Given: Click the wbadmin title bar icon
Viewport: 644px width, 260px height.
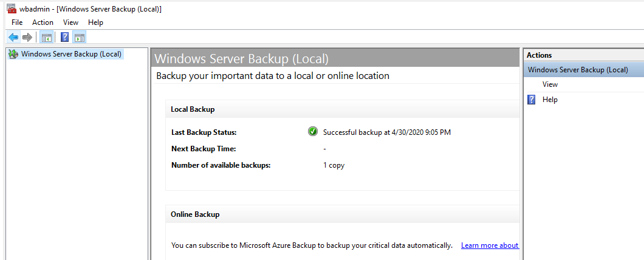Looking at the screenshot, I should coord(12,9).
